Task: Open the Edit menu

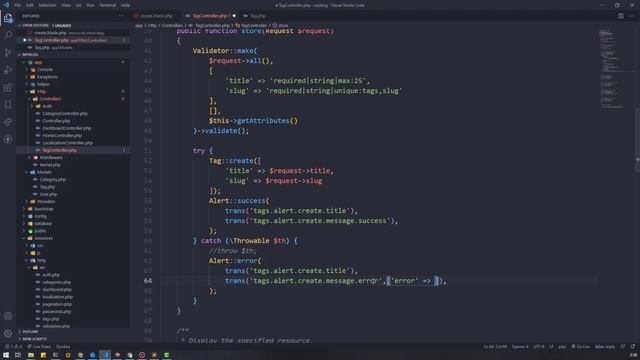Action: pyautogui.click(x=30, y=5)
